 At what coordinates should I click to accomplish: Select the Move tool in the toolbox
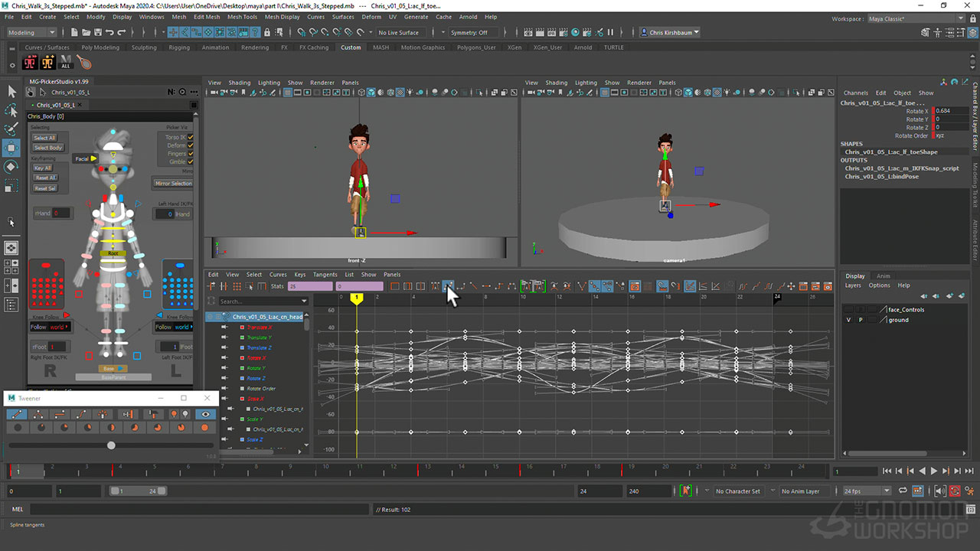click(11, 147)
